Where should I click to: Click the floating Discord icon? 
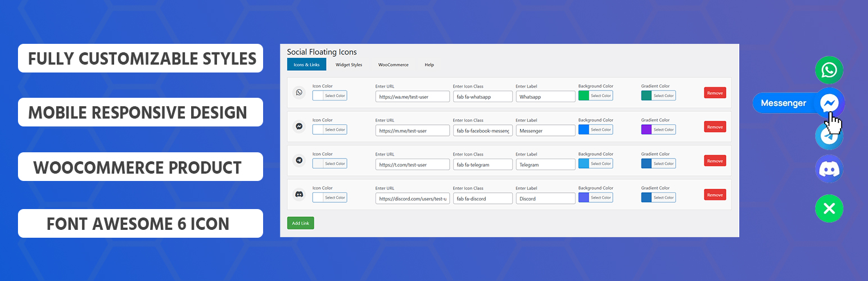[x=829, y=169]
